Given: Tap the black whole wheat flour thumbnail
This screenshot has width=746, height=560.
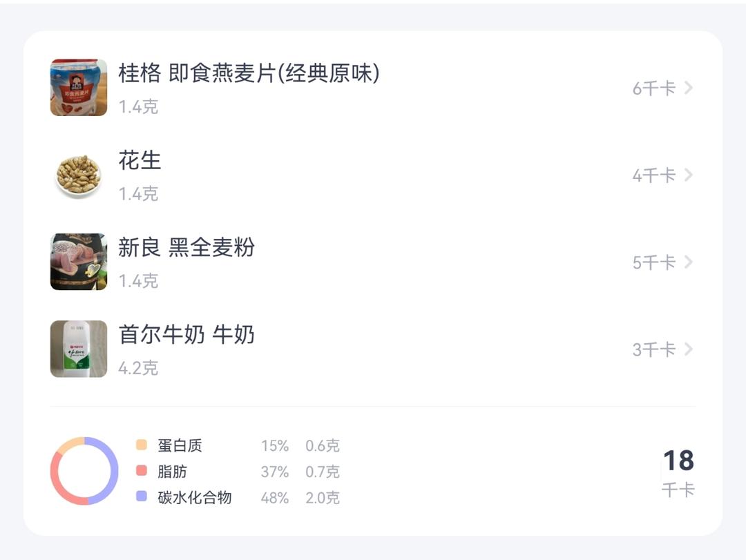Looking at the screenshot, I should 79,262.
